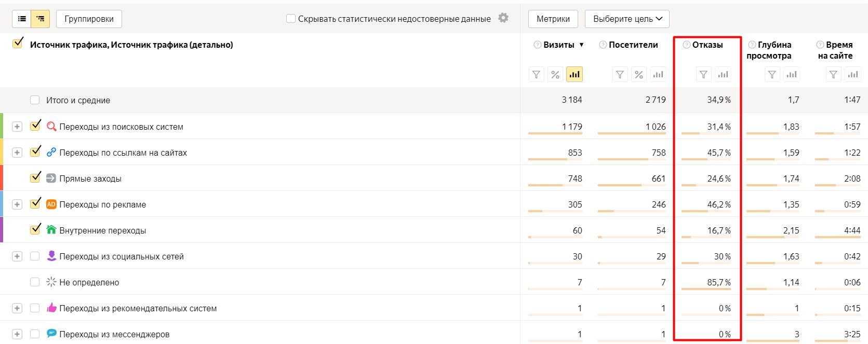Click Глубина просмотра column header
The image size is (868, 344).
pos(769,50)
